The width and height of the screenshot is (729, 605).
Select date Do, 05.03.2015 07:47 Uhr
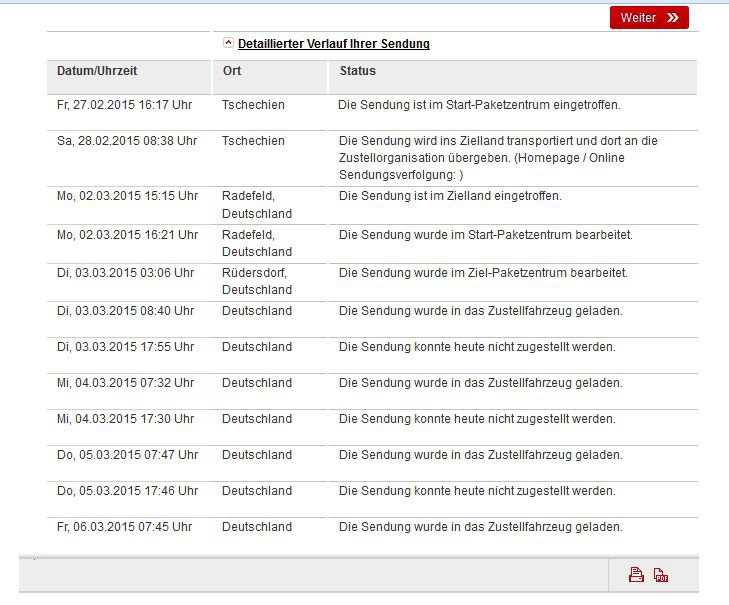(x=127, y=454)
